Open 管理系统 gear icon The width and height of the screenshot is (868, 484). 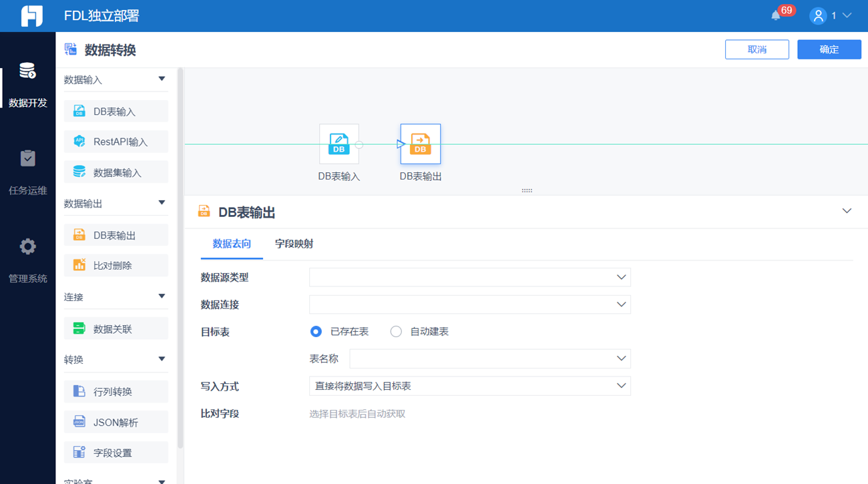(x=27, y=246)
